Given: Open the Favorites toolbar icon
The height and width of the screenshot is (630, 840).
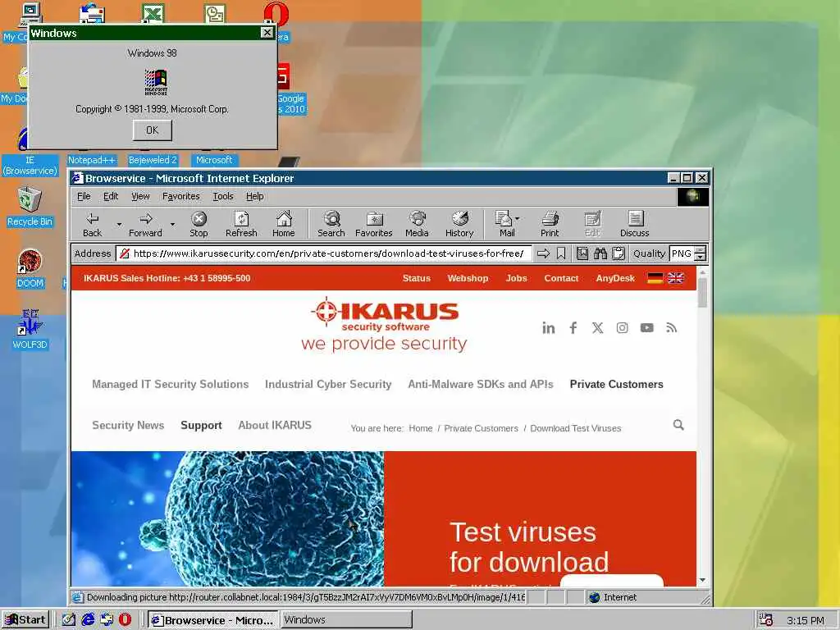Looking at the screenshot, I should click(374, 224).
